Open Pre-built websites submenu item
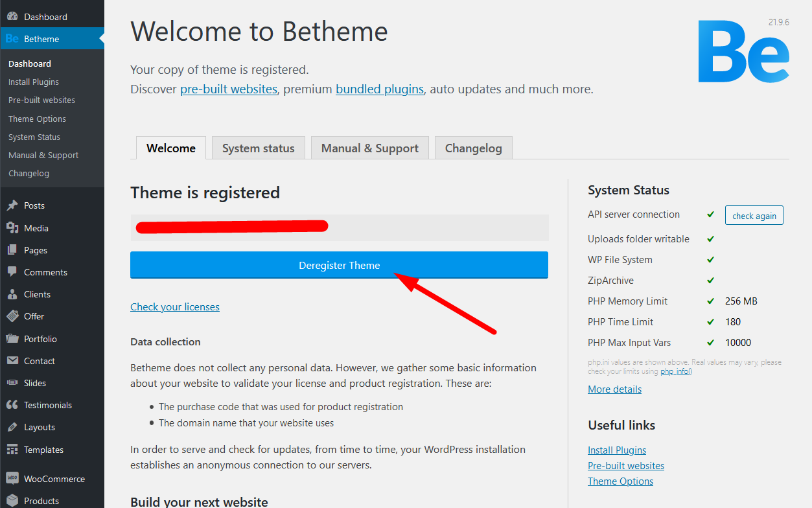 41,100
